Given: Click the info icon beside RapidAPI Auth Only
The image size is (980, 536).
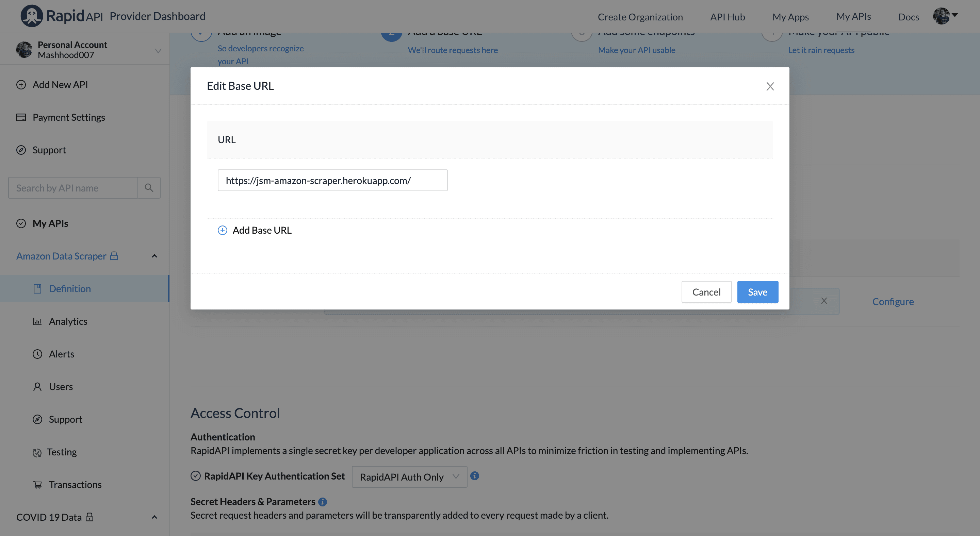Looking at the screenshot, I should pyautogui.click(x=474, y=475).
